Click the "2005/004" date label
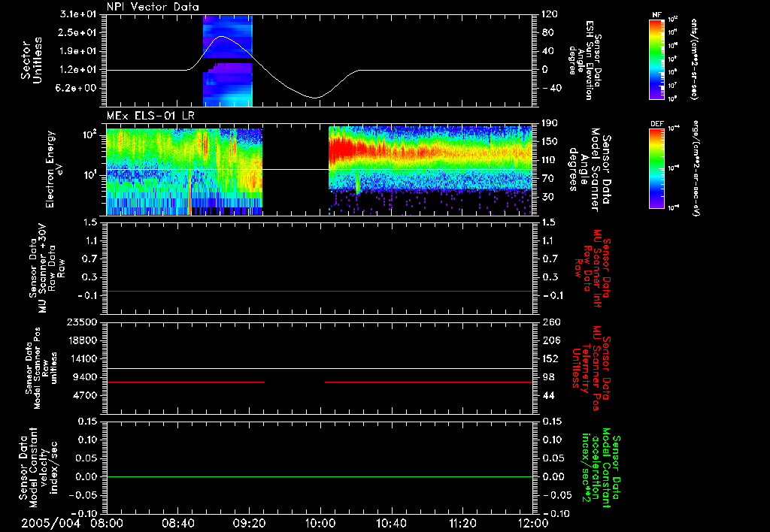This screenshot has width=770, height=532. tap(50, 524)
